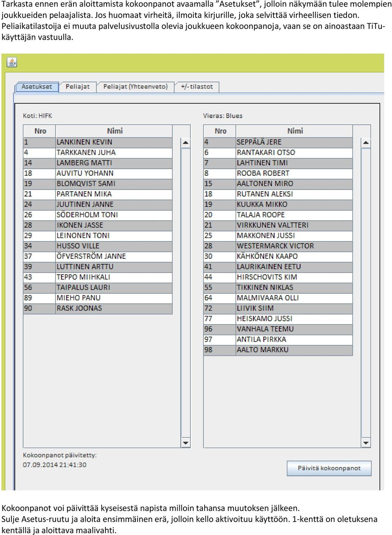Select player TIKKINEN NIKLAS
Screen dimensions: 392x535
(278, 288)
